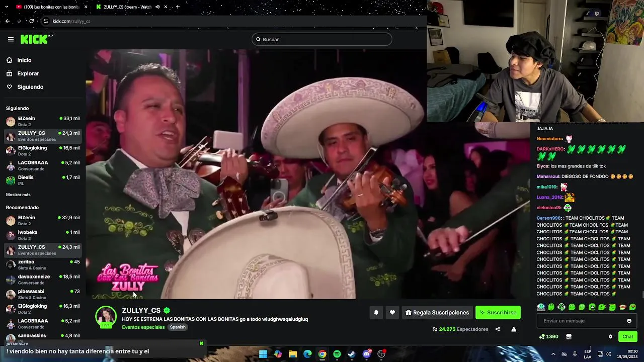644x362 pixels.
Task: Click DARKxHERO username in chat
Action: 550,149
